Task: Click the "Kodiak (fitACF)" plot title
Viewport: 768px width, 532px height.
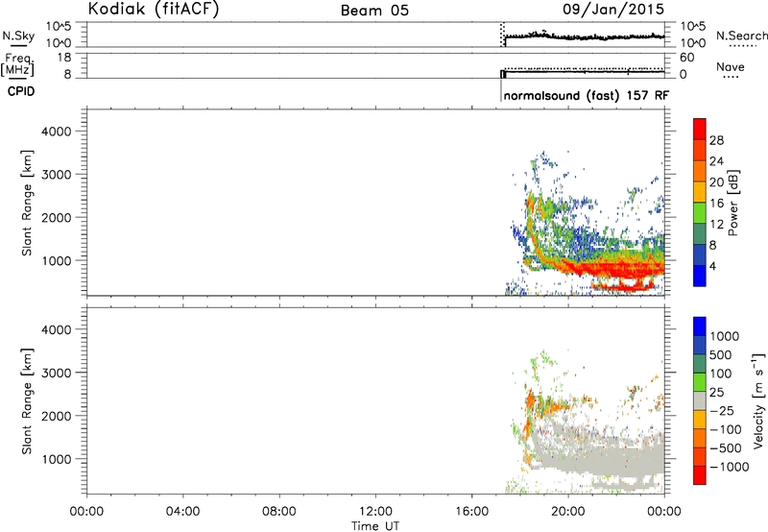Action: point(154,10)
